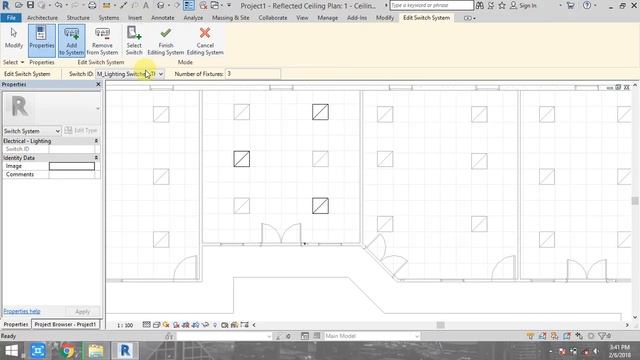Click the Measure tool icon
Screen dimensions: 640x360
[x=107, y=5]
